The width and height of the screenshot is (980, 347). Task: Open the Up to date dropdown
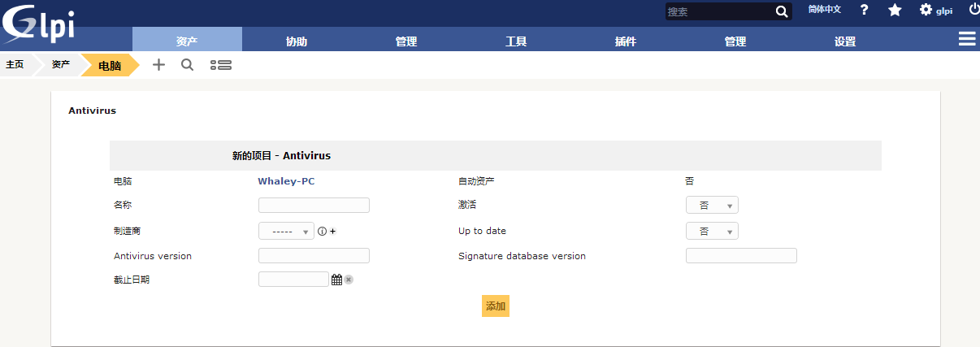click(x=712, y=231)
